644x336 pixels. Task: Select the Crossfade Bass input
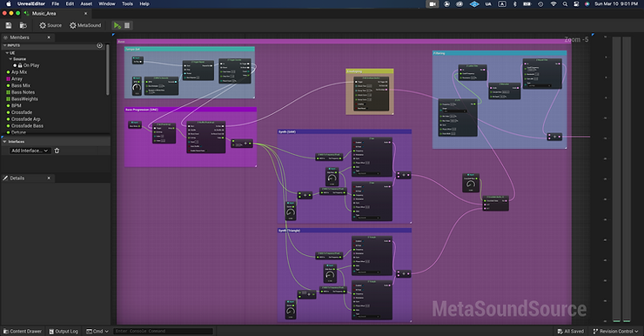[x=27, y=125]
